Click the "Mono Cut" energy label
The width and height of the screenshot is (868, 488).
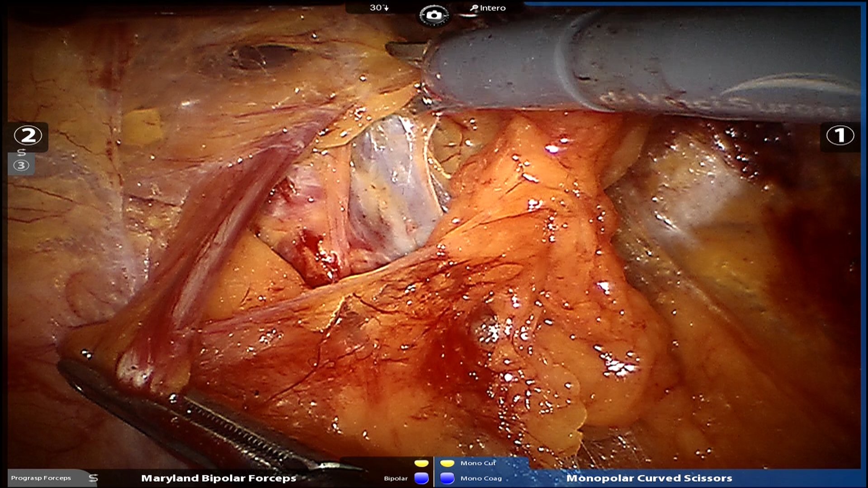[478, 463]
